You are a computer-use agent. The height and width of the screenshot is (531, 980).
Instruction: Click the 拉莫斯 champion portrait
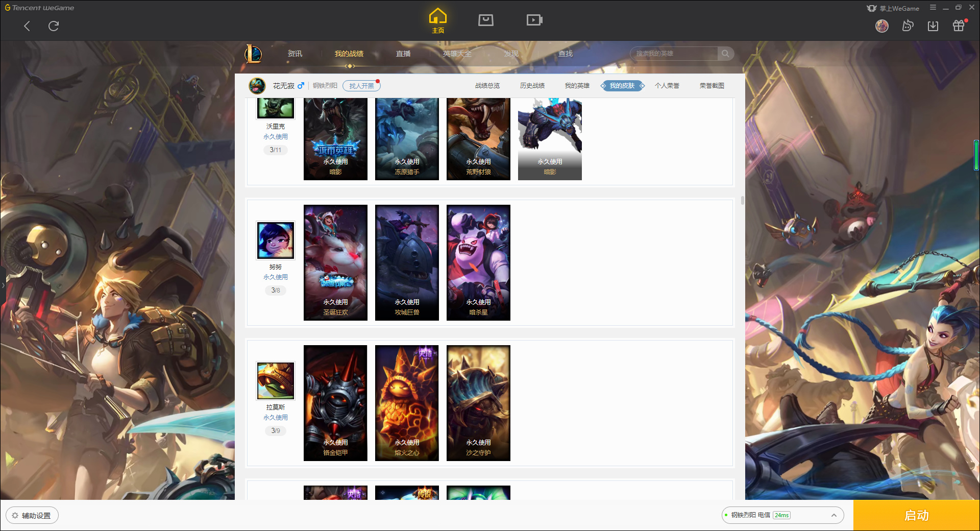(x=276, y=381)
